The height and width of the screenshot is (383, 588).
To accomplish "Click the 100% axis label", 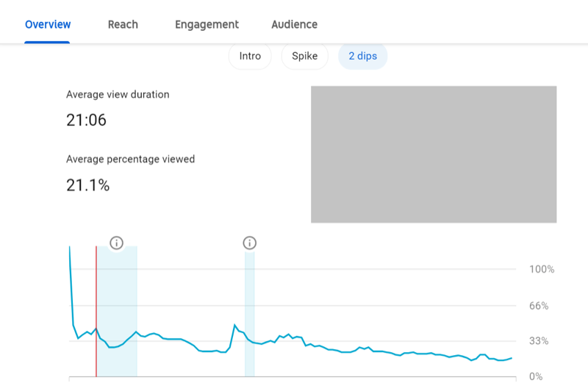I will (542, 269).
